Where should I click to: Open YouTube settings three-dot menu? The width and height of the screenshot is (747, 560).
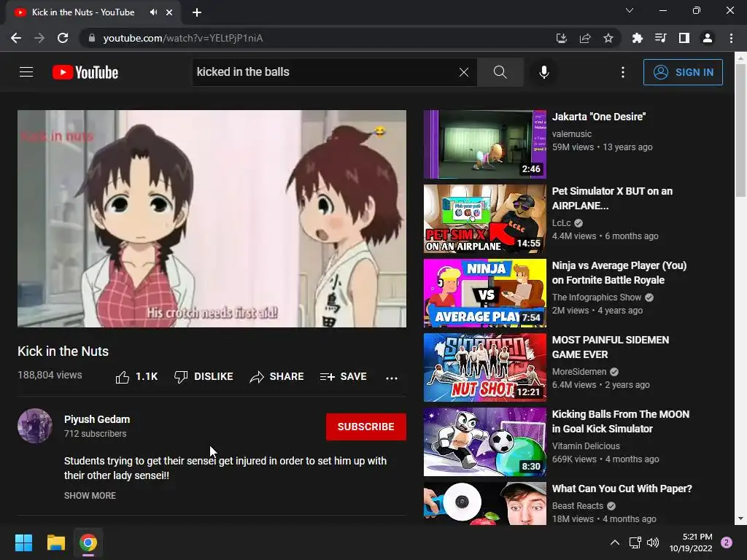tap(623, 72)
